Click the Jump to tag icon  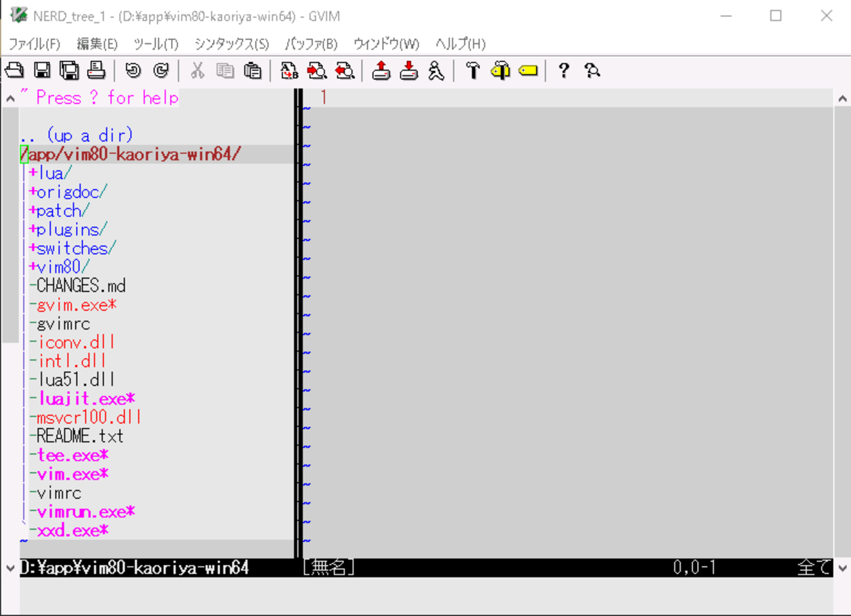point(528,70)
